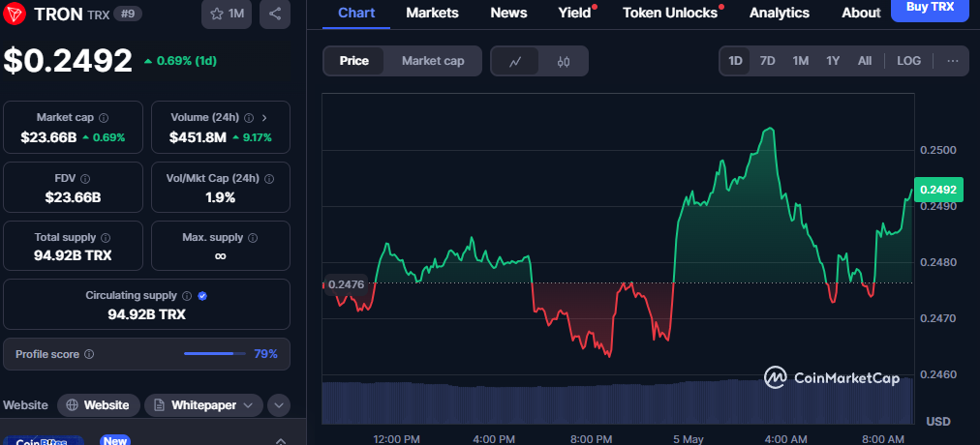Open the About tab
980x445 pixels.
point(861,13)
